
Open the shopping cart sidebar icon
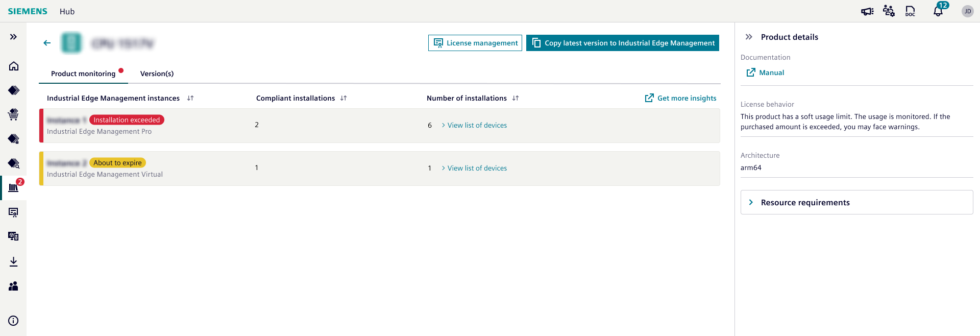[14, 114]
